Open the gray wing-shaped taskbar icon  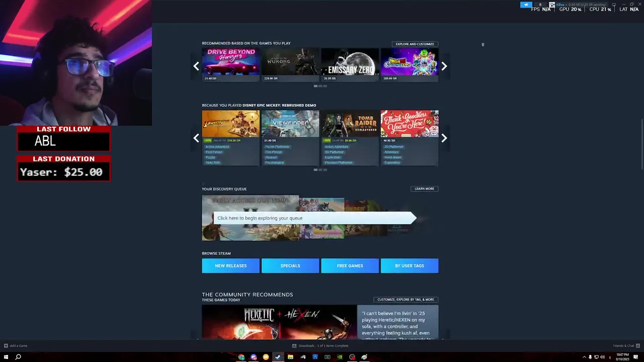[303, 357]
